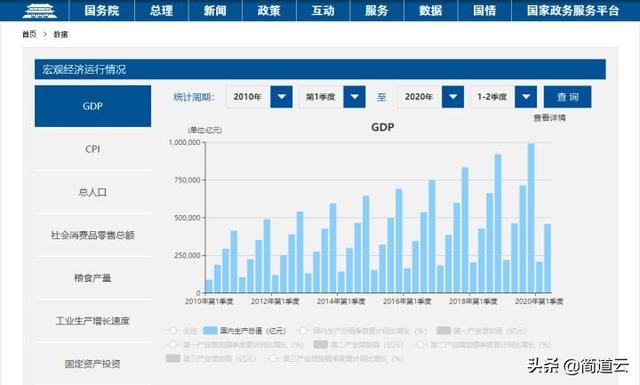This screenshot has height=385, width=640.
Task: Select the GDP tab in sidebar
Action: click(93, 106)
